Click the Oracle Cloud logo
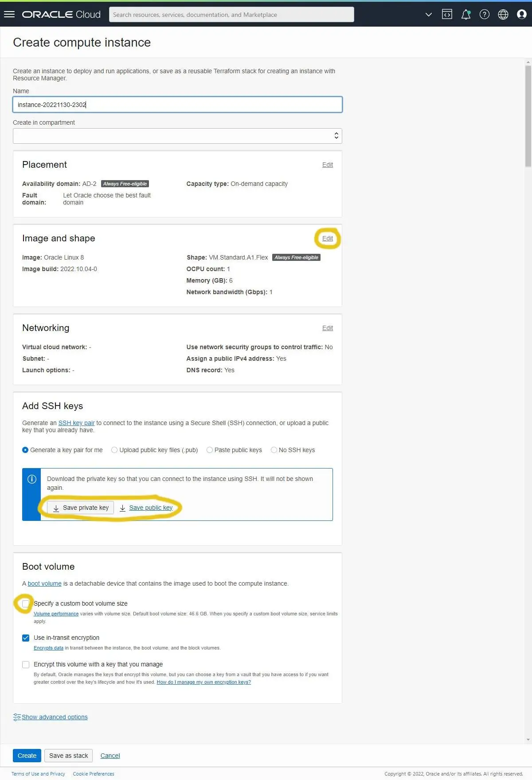Screen dimensions: 532x780 pyautogui.click(x=61, y=14)
